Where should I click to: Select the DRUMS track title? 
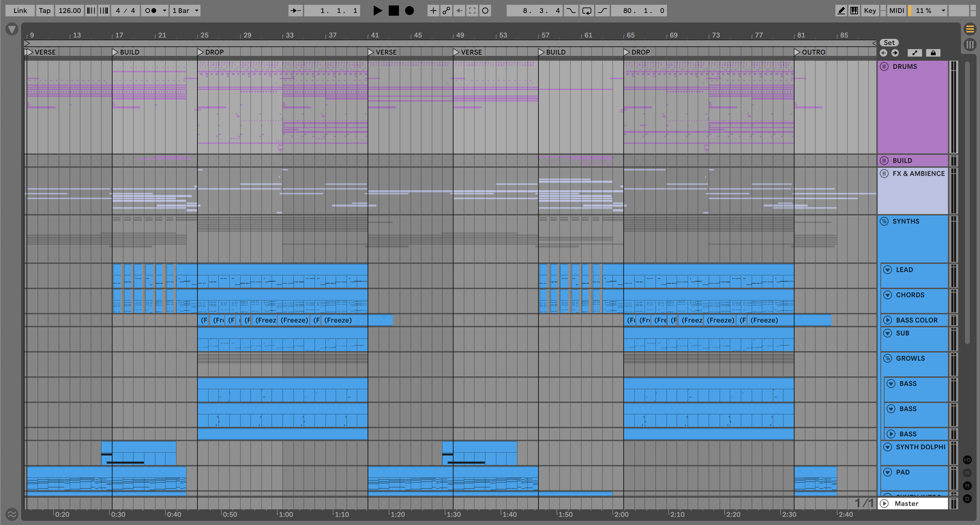[x=905, y=66]
